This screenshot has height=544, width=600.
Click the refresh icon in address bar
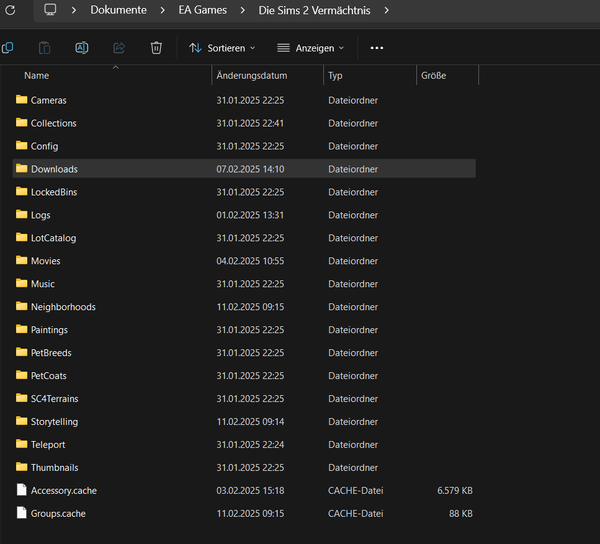click(10, 10)
